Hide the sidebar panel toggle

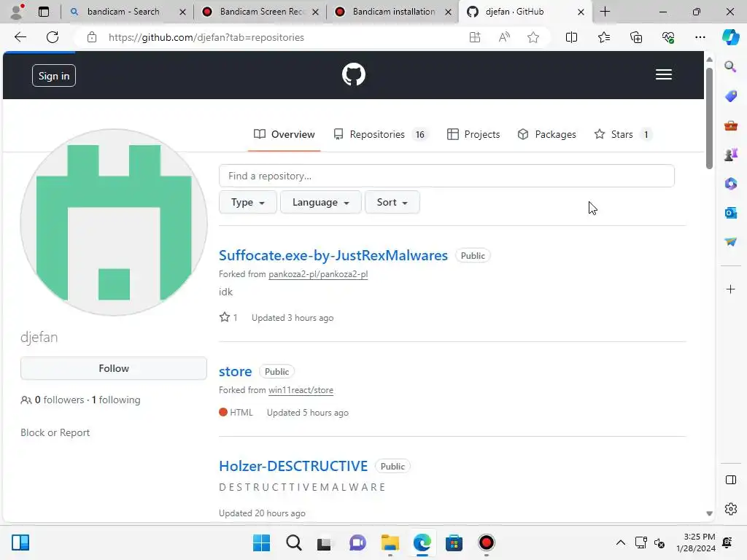[x=730, y=480]
